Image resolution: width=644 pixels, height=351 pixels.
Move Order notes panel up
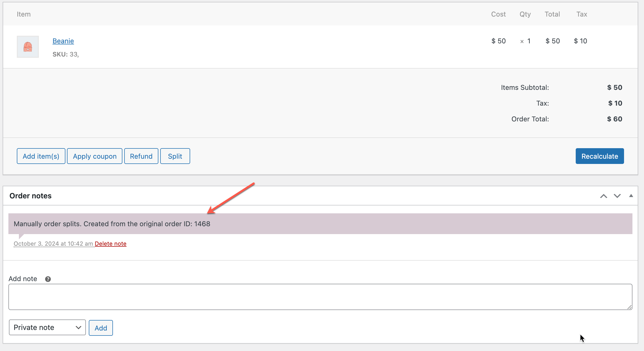pyautogui.click(x=604, y=196)
